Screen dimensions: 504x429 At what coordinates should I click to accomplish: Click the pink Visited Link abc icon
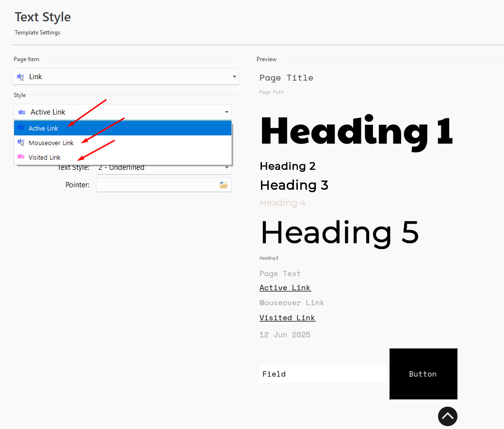pyautogui.click(x=21, y=156)
